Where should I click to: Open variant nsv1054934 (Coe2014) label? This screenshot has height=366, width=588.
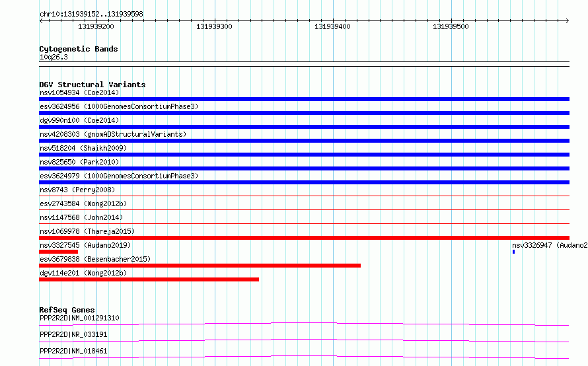[79, 92]
